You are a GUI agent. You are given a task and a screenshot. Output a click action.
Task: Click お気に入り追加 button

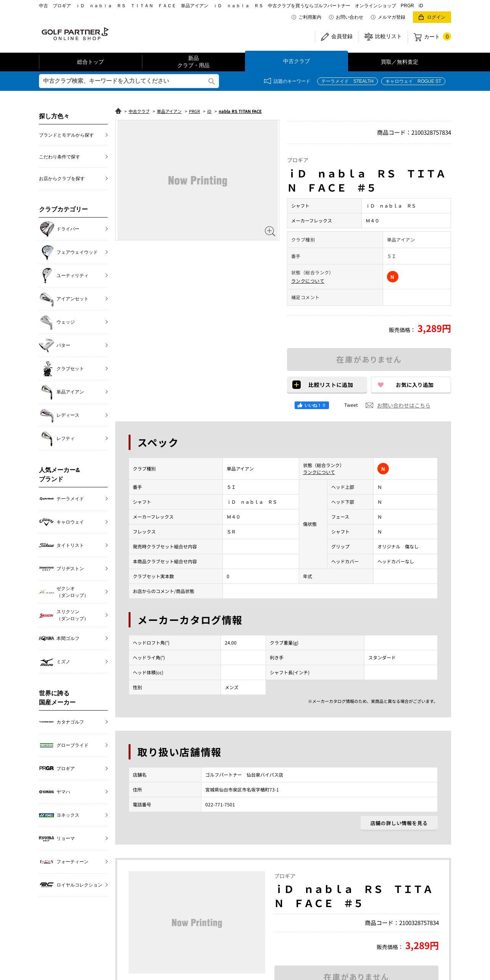click(411, 385)
